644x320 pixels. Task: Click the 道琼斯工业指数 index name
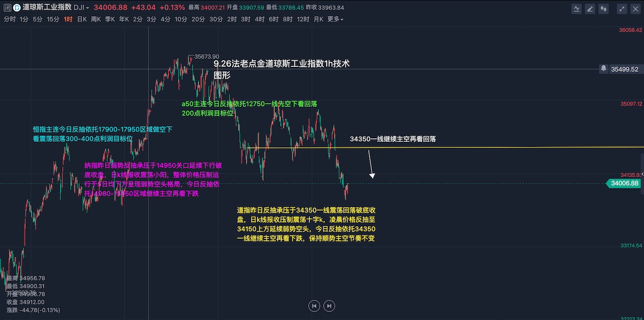point(47,8)
